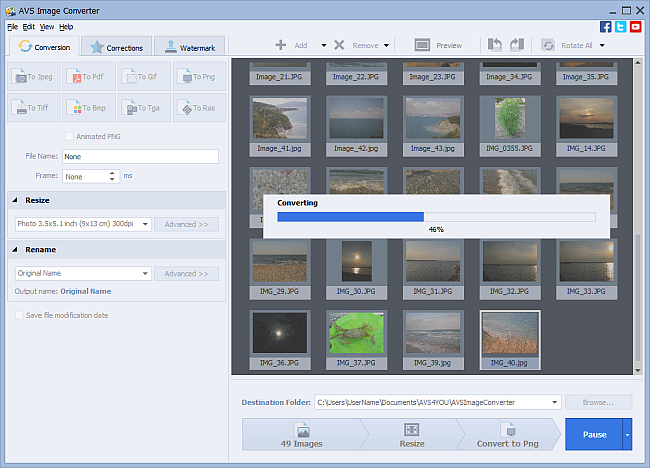Select the To Jpeg format button
The height and width of the screenshot is (468, 650).
coord(34,77)
